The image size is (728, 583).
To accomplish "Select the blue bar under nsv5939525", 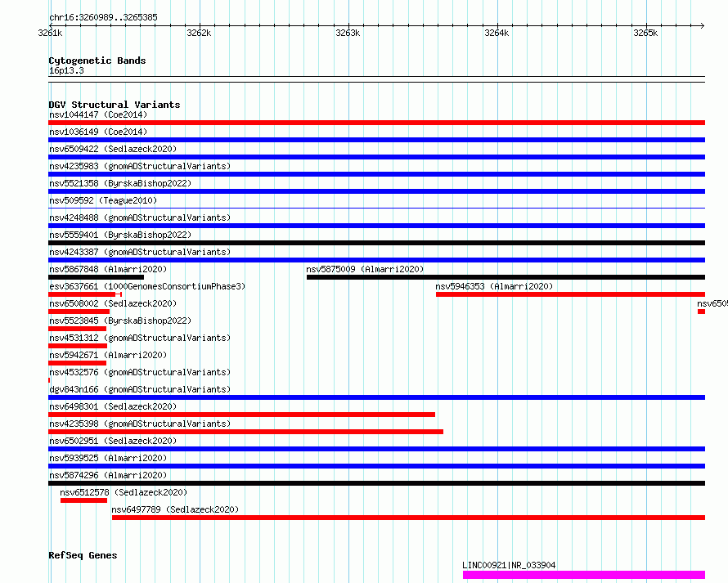I will coord(376,466).
